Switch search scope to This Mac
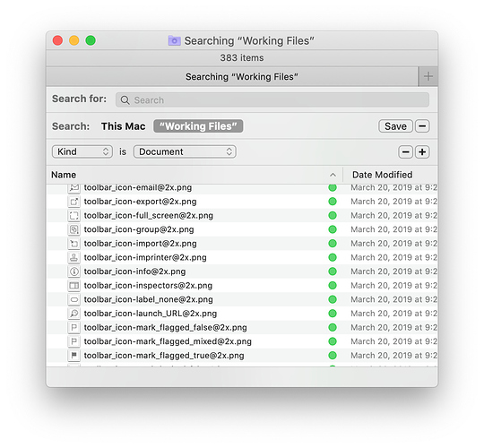The width and height of the screenshot is (484, 448). pyautogui.click(x=123, y=126)
